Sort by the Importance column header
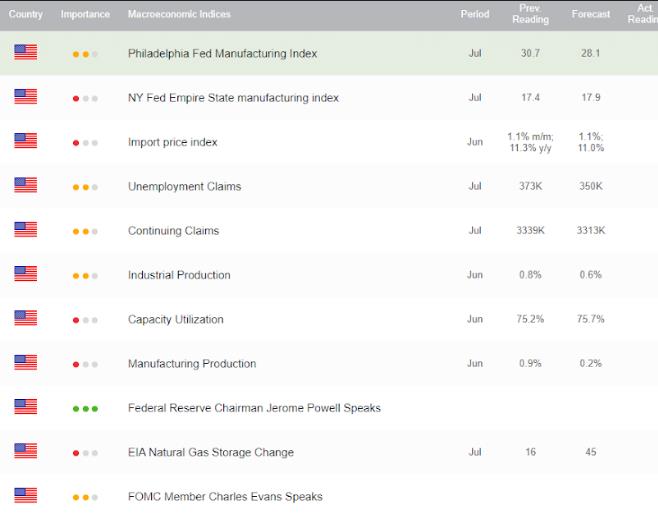 pyautogui.click(x=85, y=14)
